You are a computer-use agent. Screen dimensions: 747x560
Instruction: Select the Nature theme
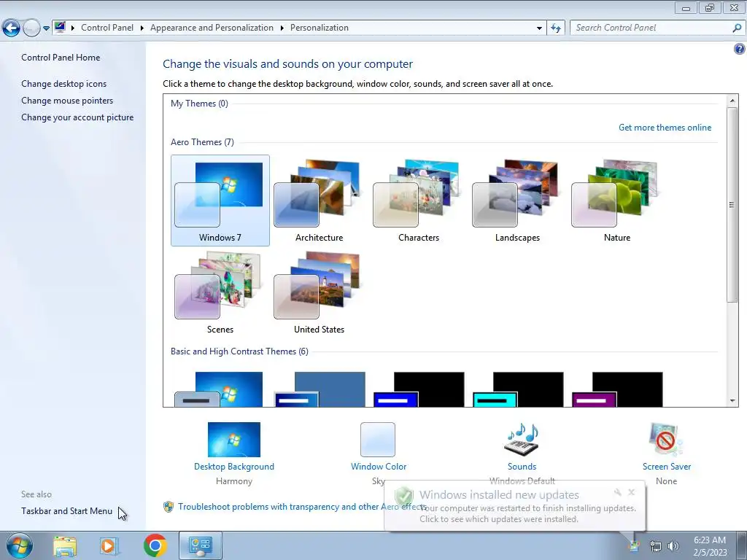click(x=616, y=200)
